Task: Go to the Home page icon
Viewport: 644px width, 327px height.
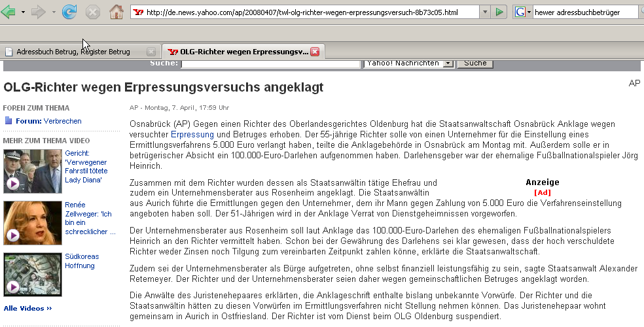Action: point(116,12)
